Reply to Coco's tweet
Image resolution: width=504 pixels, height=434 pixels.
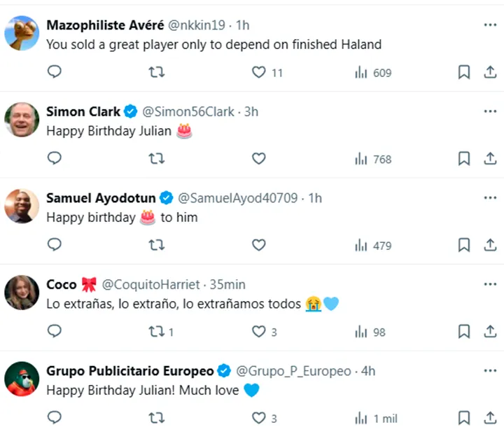[x=55, y=331]
